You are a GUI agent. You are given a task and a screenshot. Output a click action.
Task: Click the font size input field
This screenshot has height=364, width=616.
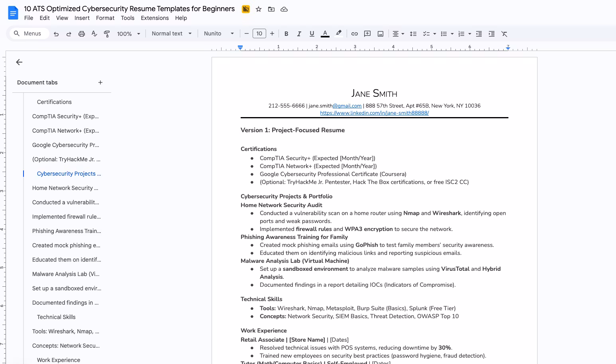[259, 34]
